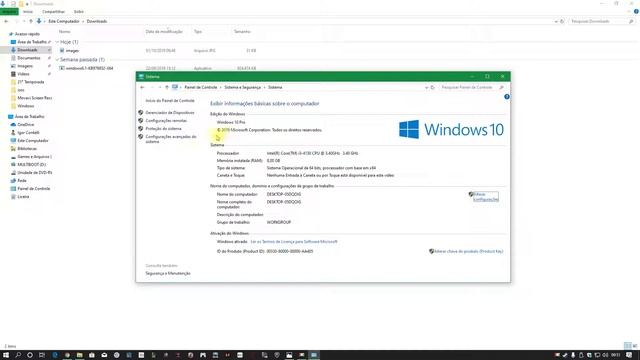This screenshot has width=640, height=360.
Task: Open Windows folder in navigation pane
Action: point(26,106)
